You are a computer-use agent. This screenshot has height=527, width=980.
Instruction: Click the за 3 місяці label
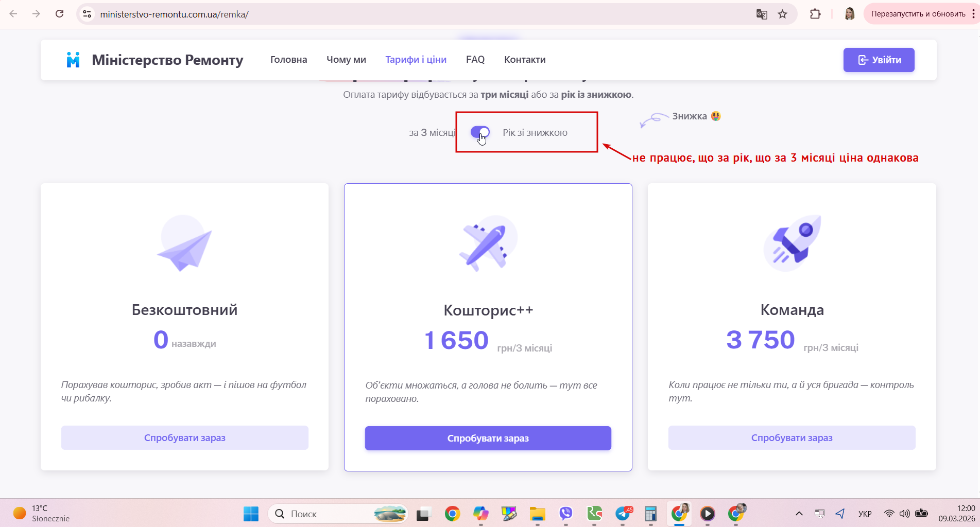click(x=432, y=133)
